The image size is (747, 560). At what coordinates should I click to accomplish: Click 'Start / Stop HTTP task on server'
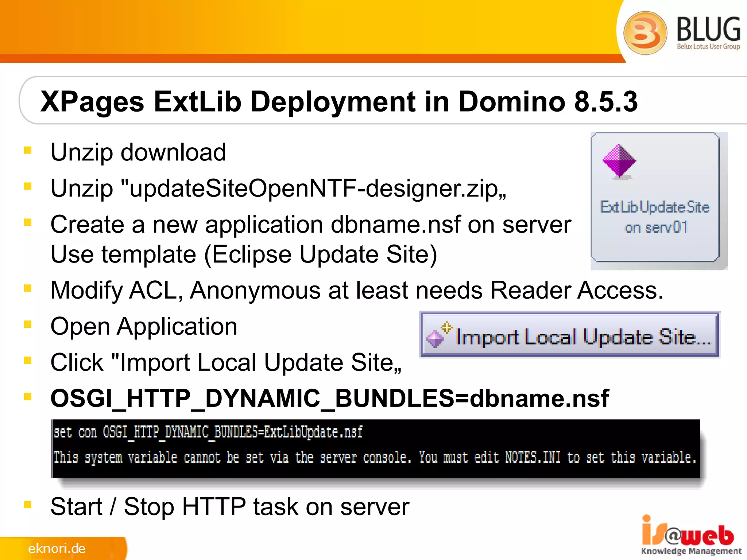tap(230, 507)
